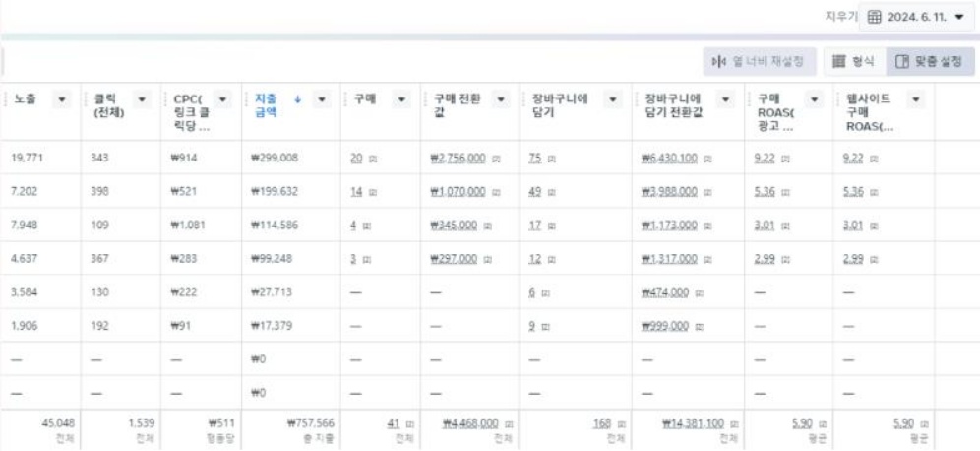Open the 맞춤 설정 customize button
Screen dimensions: 980x451
click(x=930, y=62)
